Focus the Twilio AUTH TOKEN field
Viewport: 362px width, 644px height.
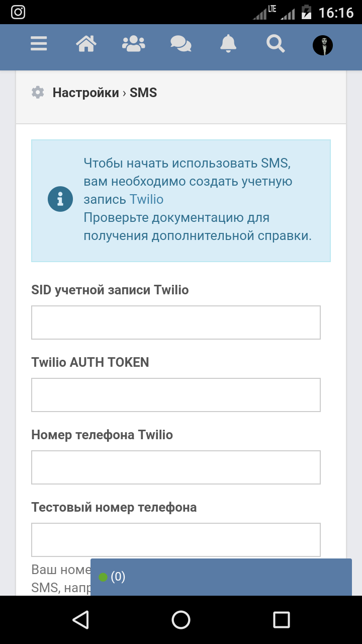click(176, 395)
